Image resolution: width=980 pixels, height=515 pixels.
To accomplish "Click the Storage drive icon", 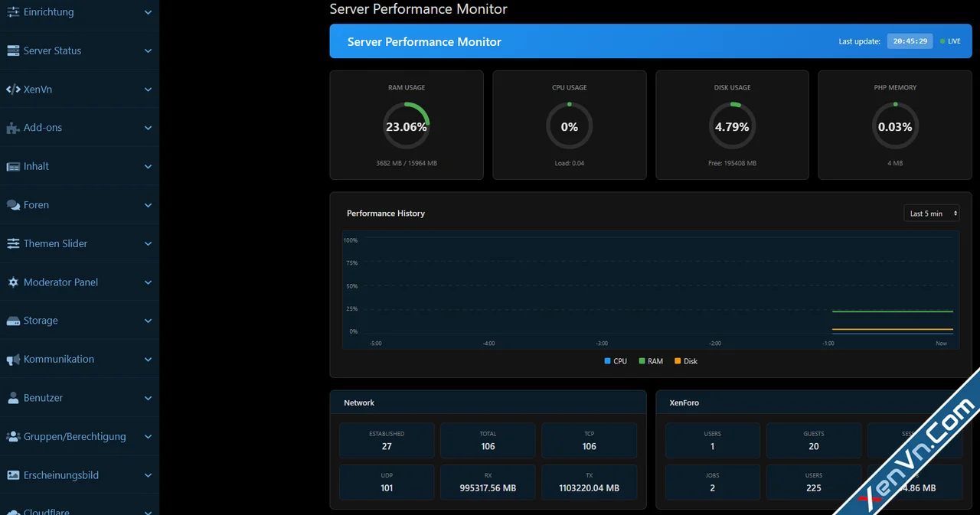I will click(x=13, y=321).
